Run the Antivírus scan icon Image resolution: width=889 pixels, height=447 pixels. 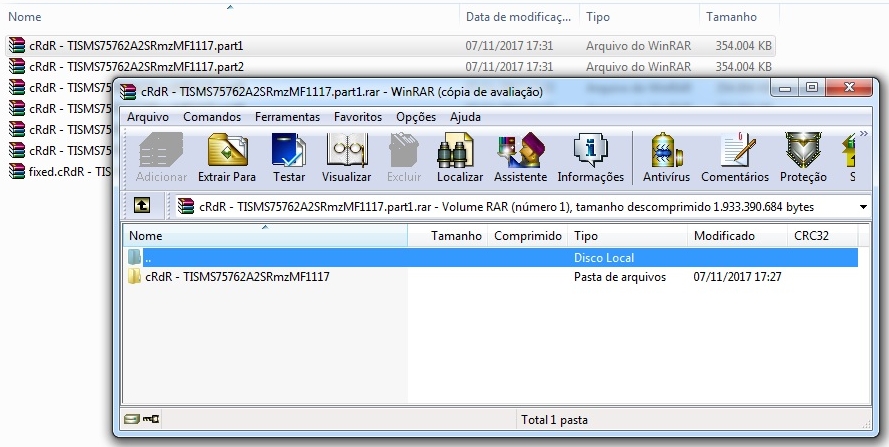(x=666, y=150)
